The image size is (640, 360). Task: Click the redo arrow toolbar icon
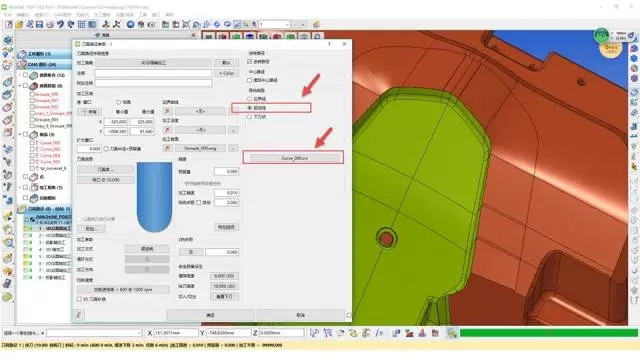click(71, 24)
